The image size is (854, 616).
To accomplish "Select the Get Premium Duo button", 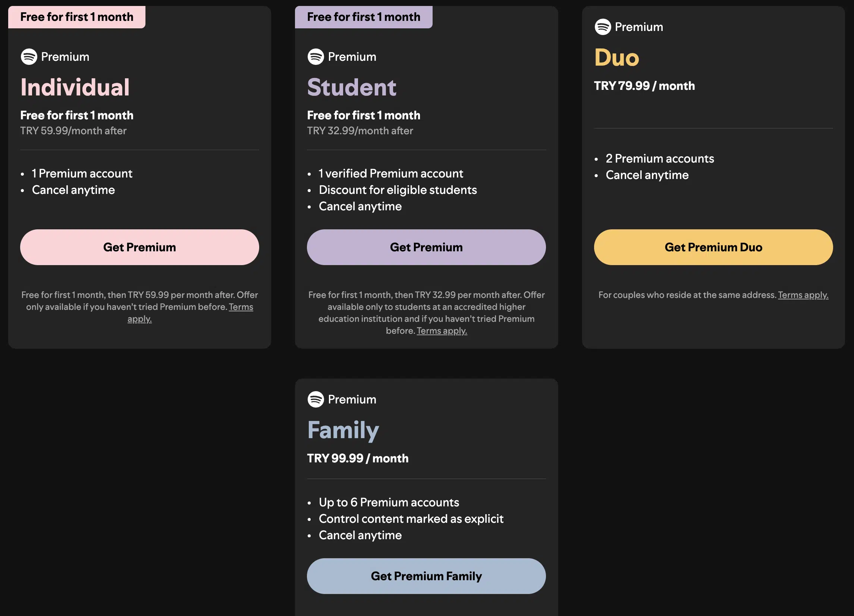I will coord(713,247).
